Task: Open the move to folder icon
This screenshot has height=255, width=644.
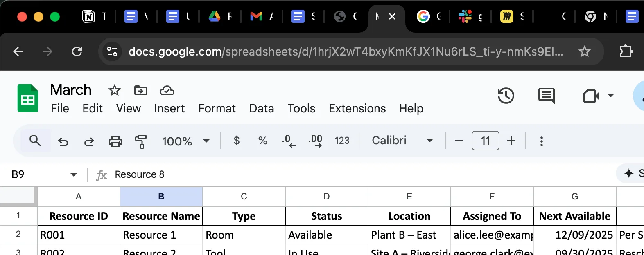Action: [141, 90]
